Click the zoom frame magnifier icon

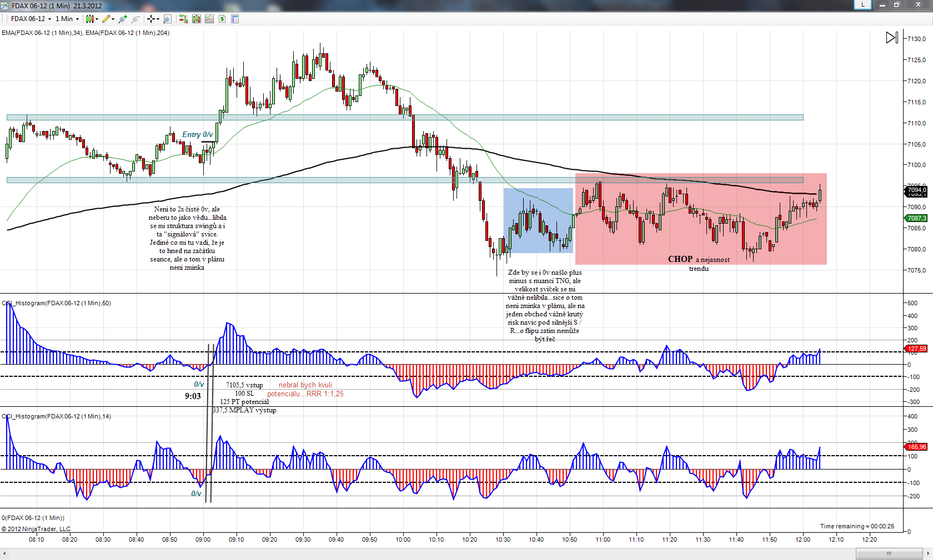tap(168, 19)
